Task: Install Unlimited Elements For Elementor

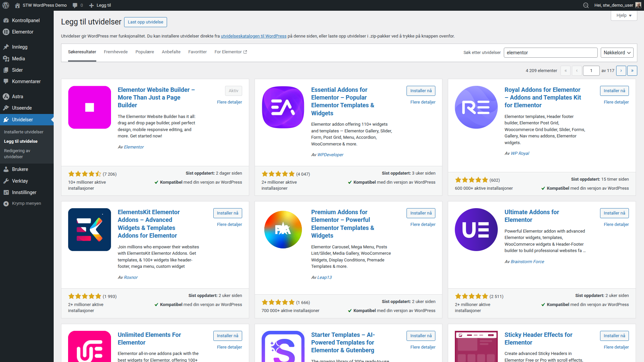Action: click(x=227, y=336)
